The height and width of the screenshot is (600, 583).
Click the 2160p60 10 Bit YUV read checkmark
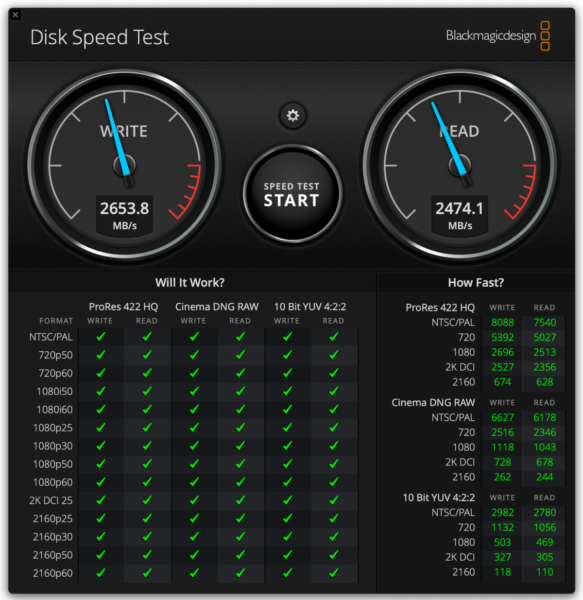tap(334, 573)
